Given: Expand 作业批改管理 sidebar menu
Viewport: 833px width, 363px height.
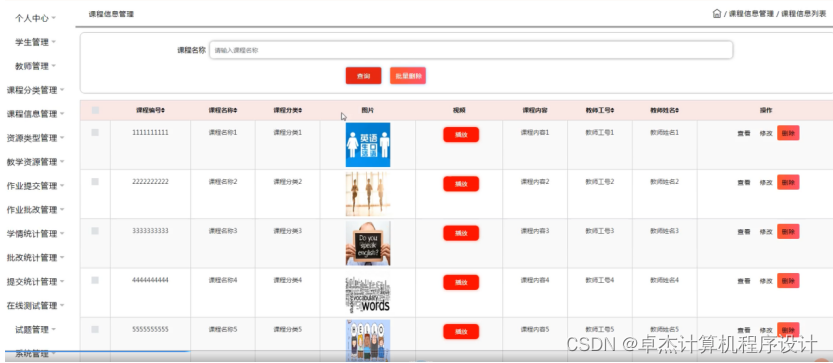Looking at the screenshot, I should tap(35, 209).
